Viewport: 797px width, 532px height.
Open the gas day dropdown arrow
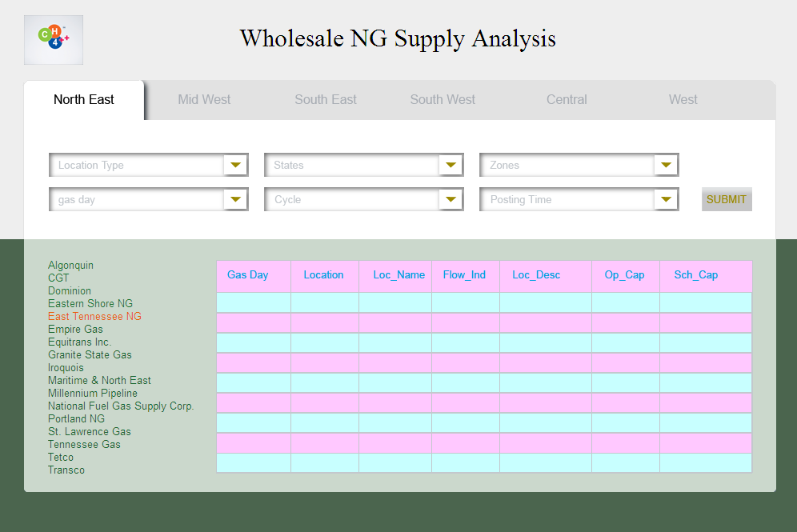tap(235, 199)
